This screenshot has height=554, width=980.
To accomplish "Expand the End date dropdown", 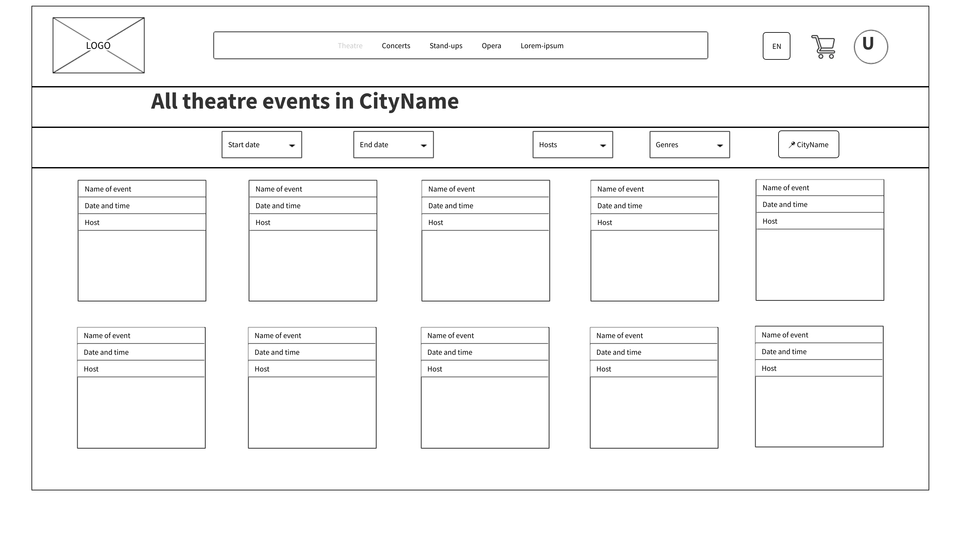I will coord(393,145).
